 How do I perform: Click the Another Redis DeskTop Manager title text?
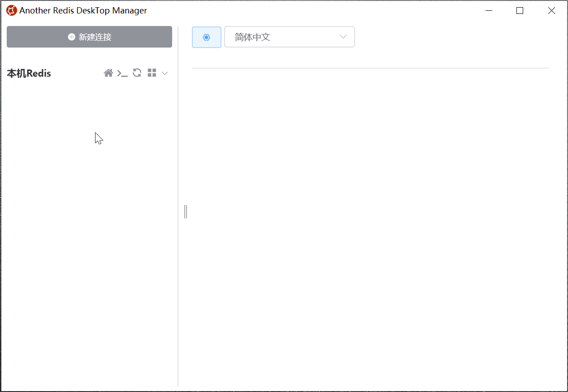pyautogui.click(x=83, y=11)
